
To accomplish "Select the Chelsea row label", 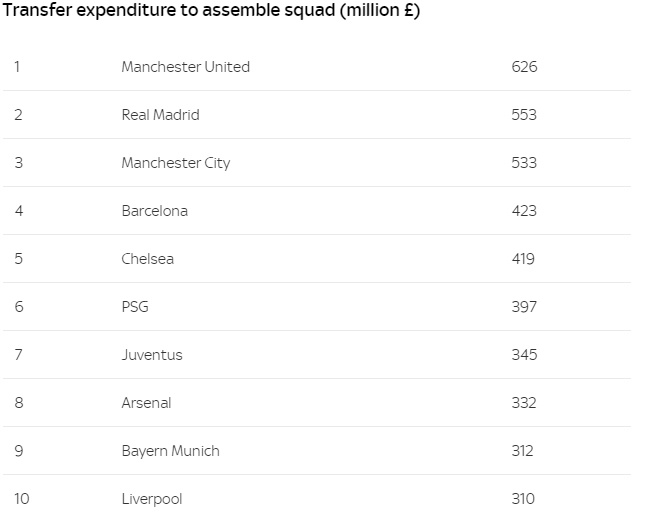I will [147, 259].
